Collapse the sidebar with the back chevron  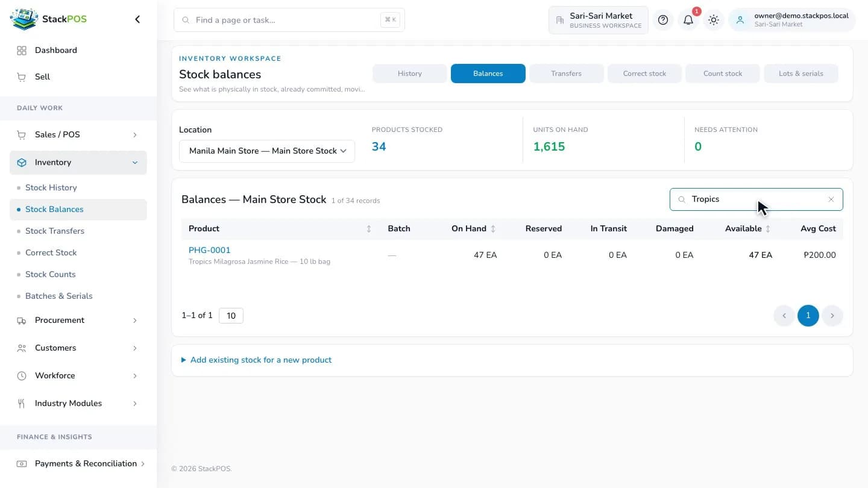[x=137, y=19]
